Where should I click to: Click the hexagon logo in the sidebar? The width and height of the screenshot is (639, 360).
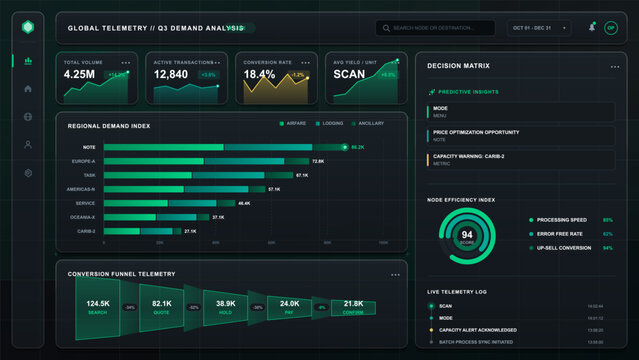tap(28, 27)
